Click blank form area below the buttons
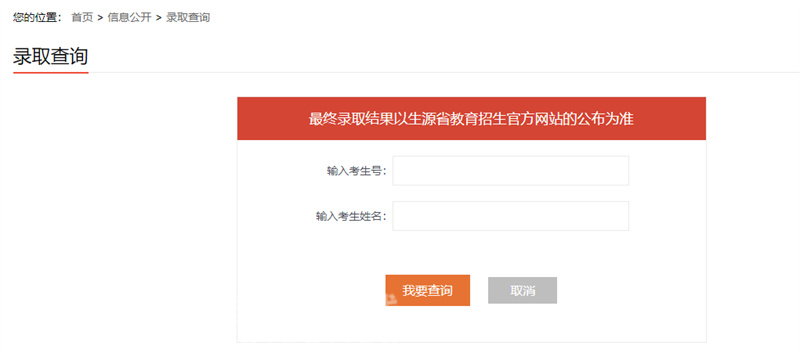The image size is (800, 360). click(471, 324)
